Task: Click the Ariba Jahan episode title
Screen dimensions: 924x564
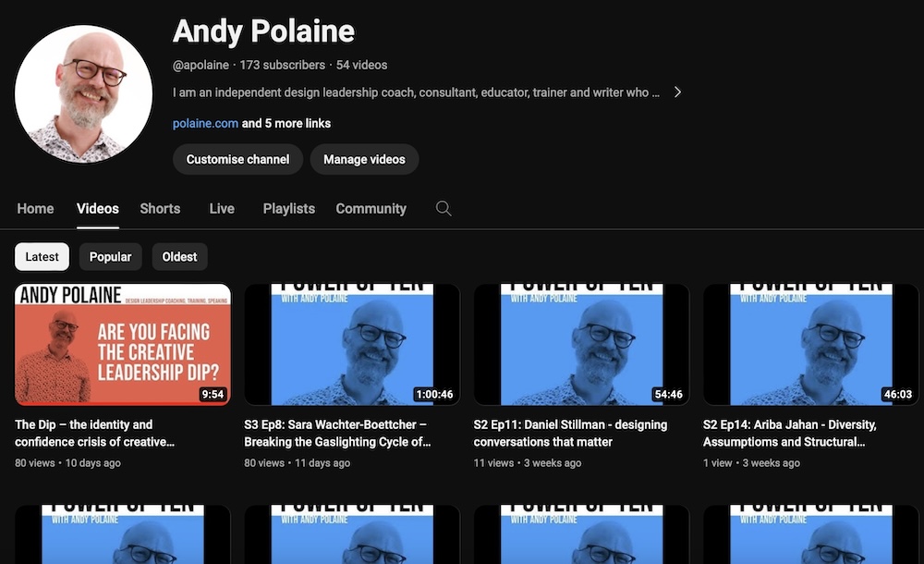Action: pyautogui.click(x=789, y=433)
